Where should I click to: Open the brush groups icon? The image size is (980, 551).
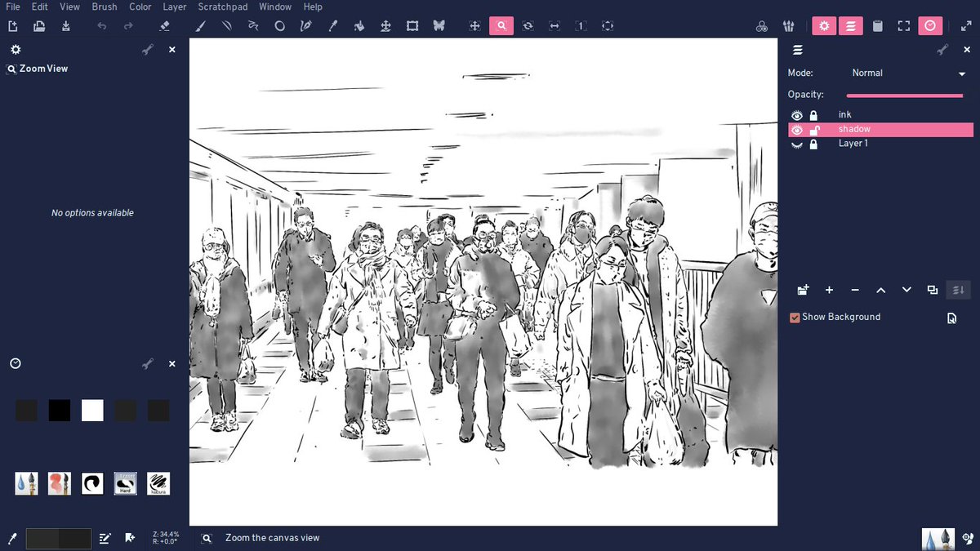click(x=789, y=26)
